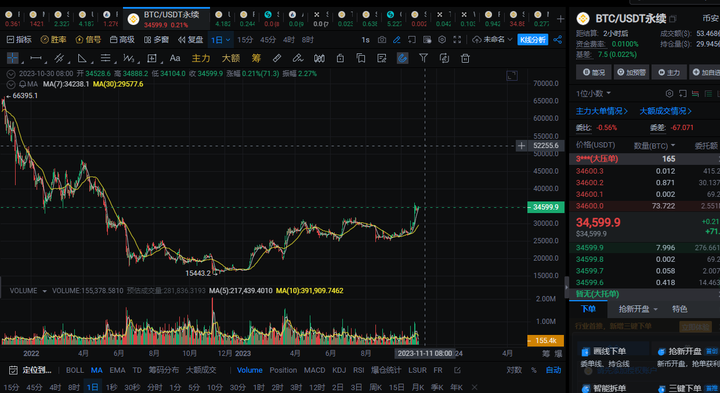Viewport: 720px width, 393px height.
Task: Click the 简况 overview button
Action: (594, 72)
